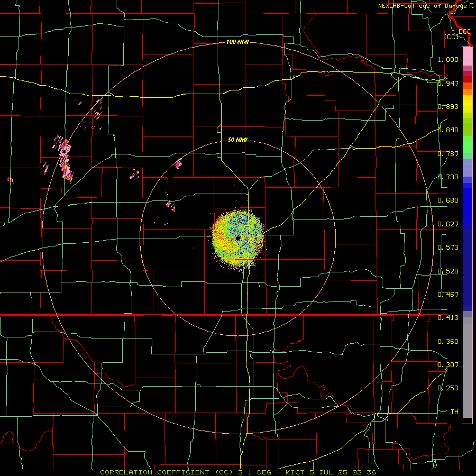Click the 0.520 color scale label
Image resolution: width=476 pixels, height=476 pixels.
tap(448, 271)
